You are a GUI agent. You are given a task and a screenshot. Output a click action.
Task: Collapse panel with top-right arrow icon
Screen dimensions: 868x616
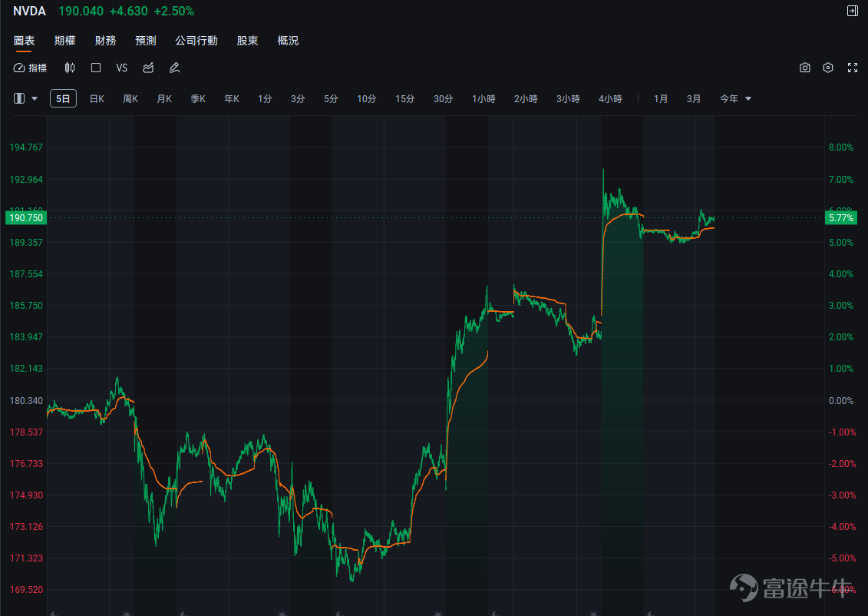pyautogui.click(x=853, y=11)
